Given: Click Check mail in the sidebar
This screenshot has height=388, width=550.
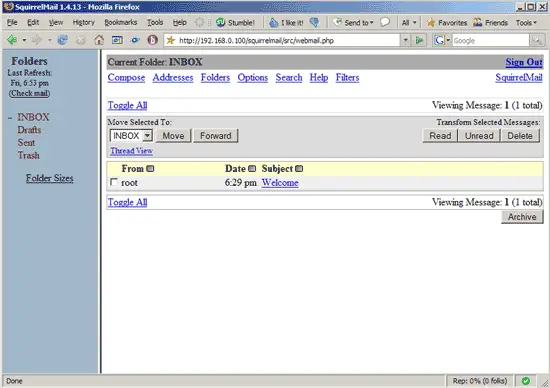Looking at the screenshot, I should click(29, 93).
